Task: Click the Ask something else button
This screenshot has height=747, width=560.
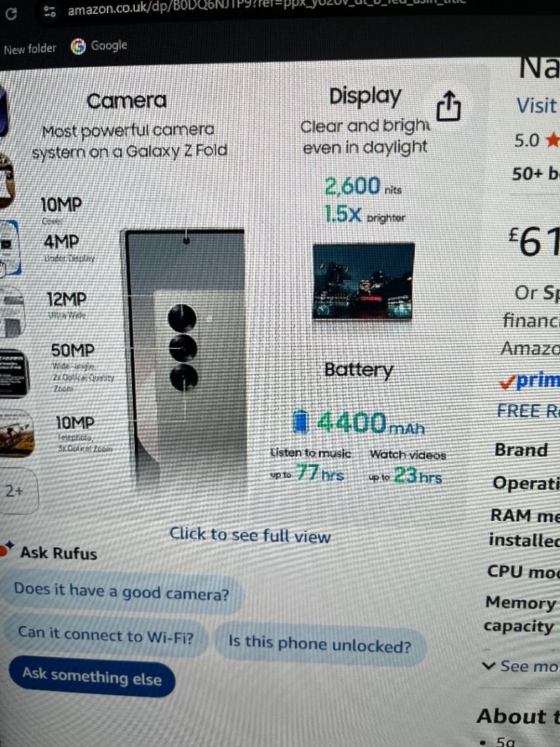Action: click(x=92, y=676)
